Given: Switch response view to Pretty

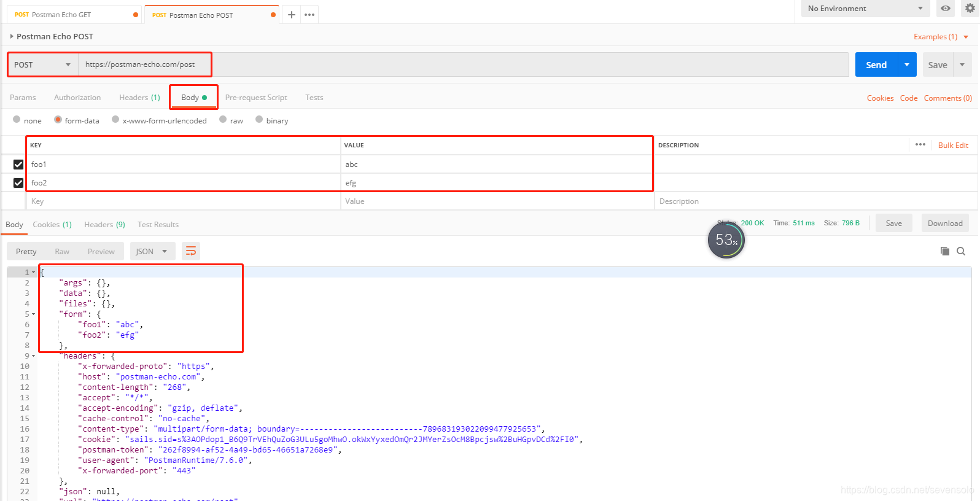Looking at the screenshot, I should [26, 251].
